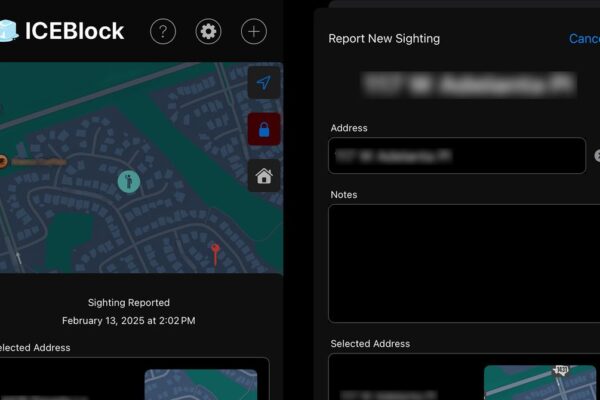Click the Address input field
The image size is (600, 400).
457,155
